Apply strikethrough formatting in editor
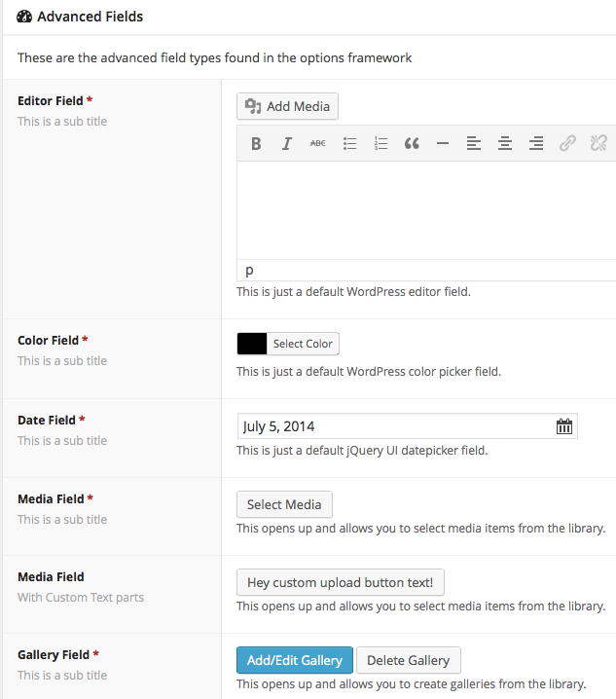Image resolution: width=616 pixels, height=699 pixels. point(318,144)
